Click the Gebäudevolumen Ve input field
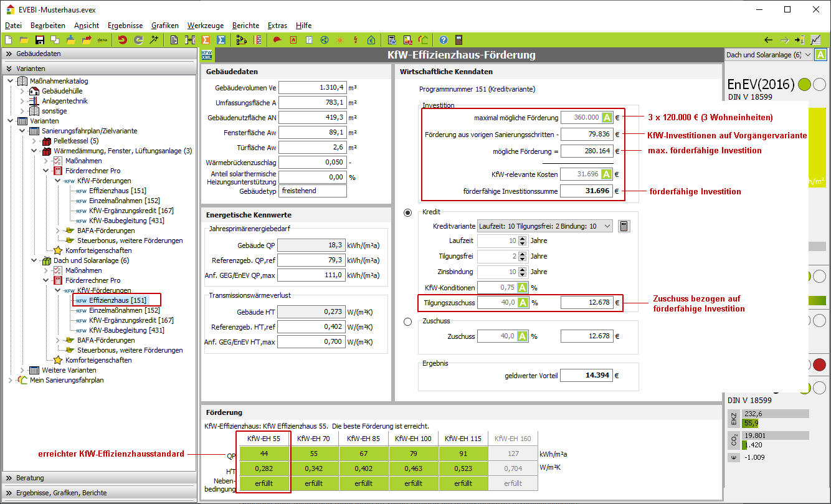 coord(313,88)
